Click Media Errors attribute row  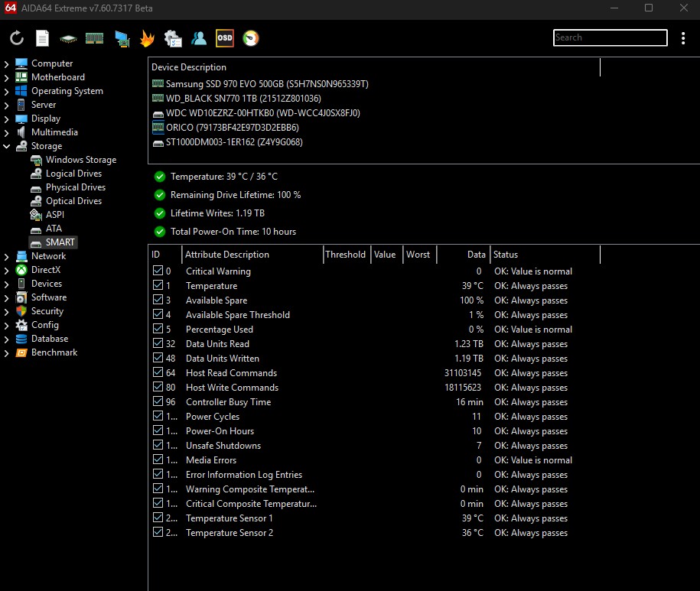374,460
